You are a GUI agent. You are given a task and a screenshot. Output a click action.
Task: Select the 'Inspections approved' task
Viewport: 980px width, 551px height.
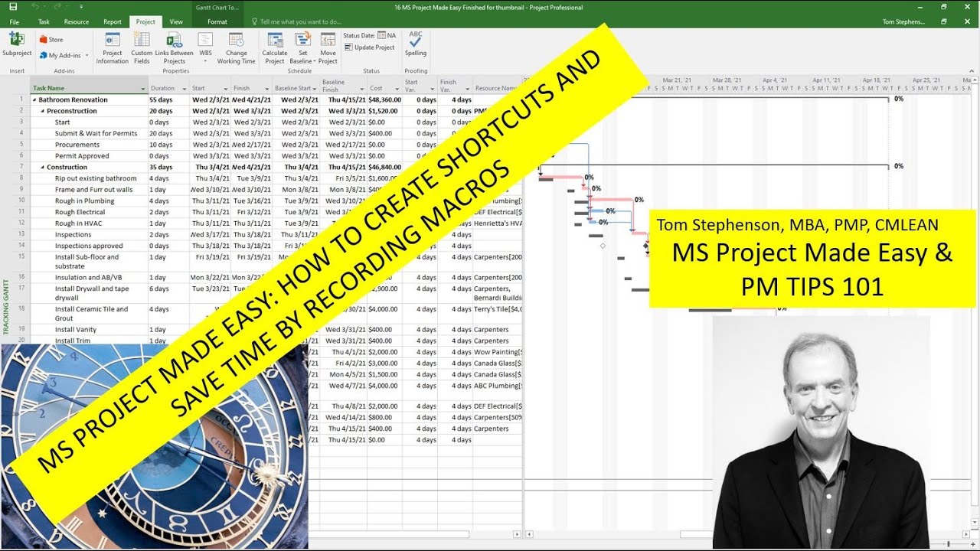click(x=89, y=246)
